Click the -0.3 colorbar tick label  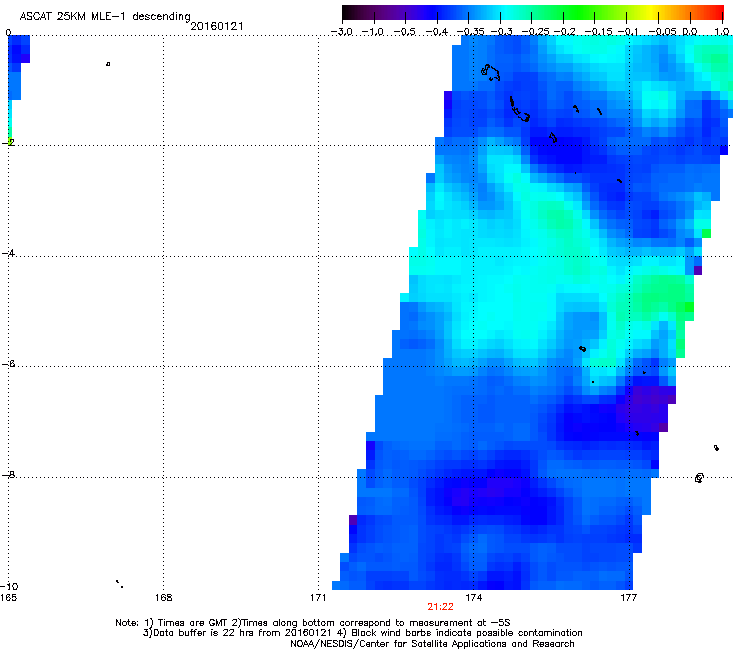tap(501, 32)
